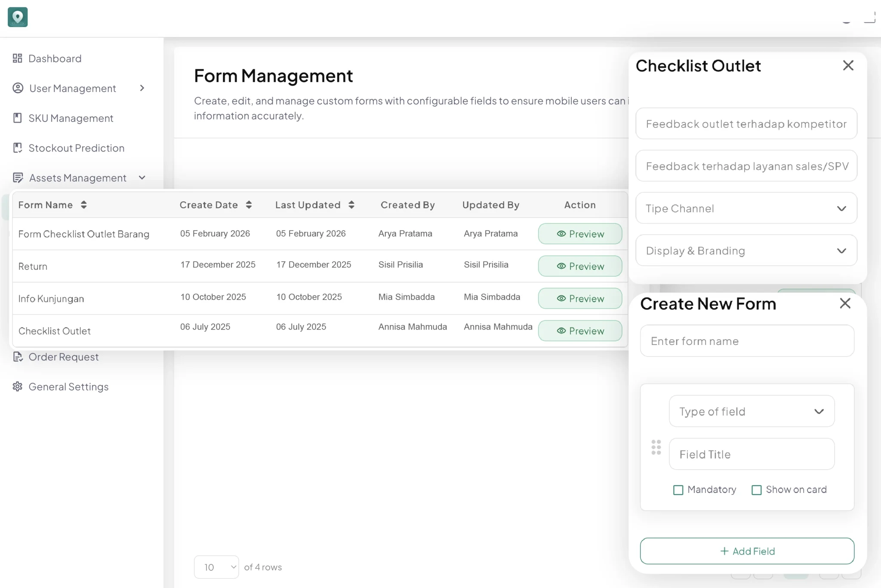Click the 17 December 2025 create date
881x588 pixels.
(x=218, y=265)
